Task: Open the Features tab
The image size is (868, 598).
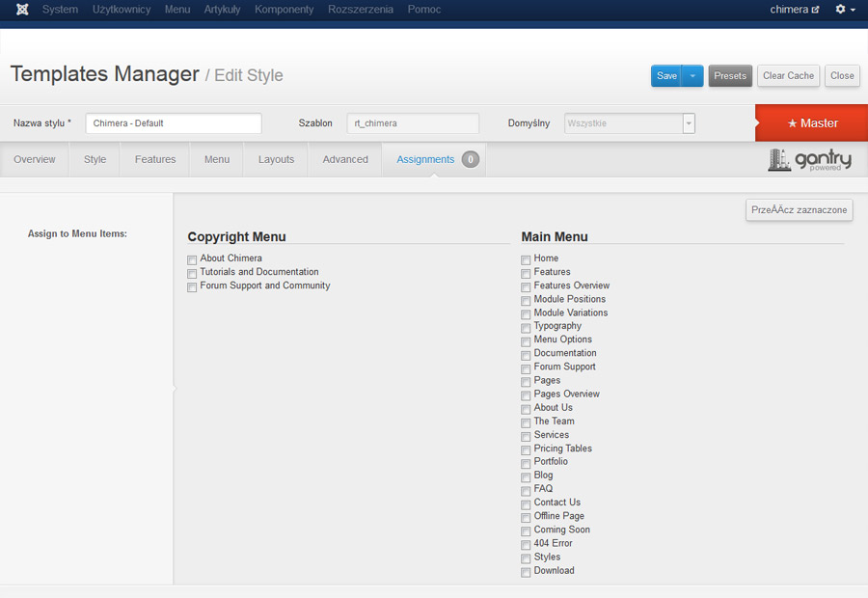Action: coord(155,159)
